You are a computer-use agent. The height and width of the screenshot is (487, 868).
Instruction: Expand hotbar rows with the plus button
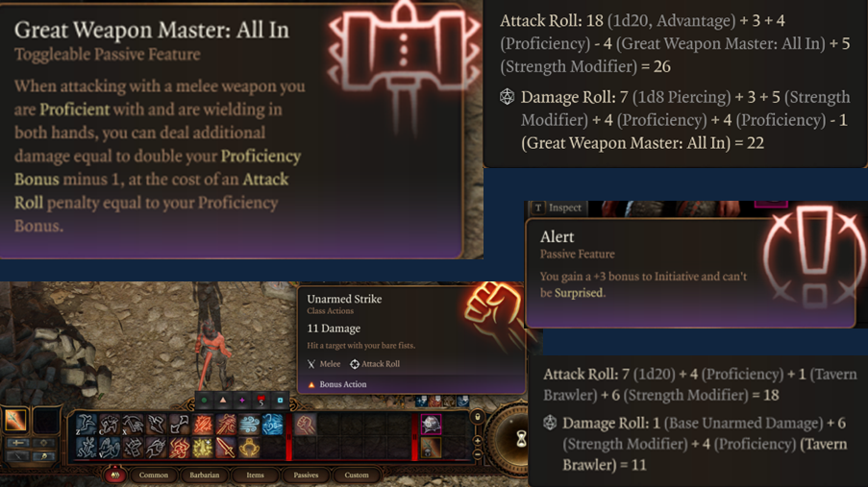[477, 441]
